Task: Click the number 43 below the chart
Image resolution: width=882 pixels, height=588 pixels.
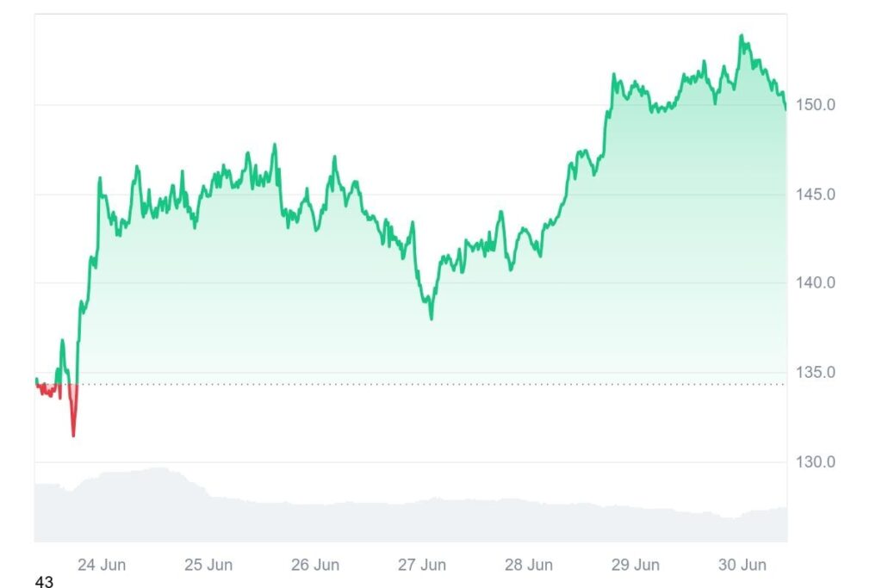Action: point(44,583)
